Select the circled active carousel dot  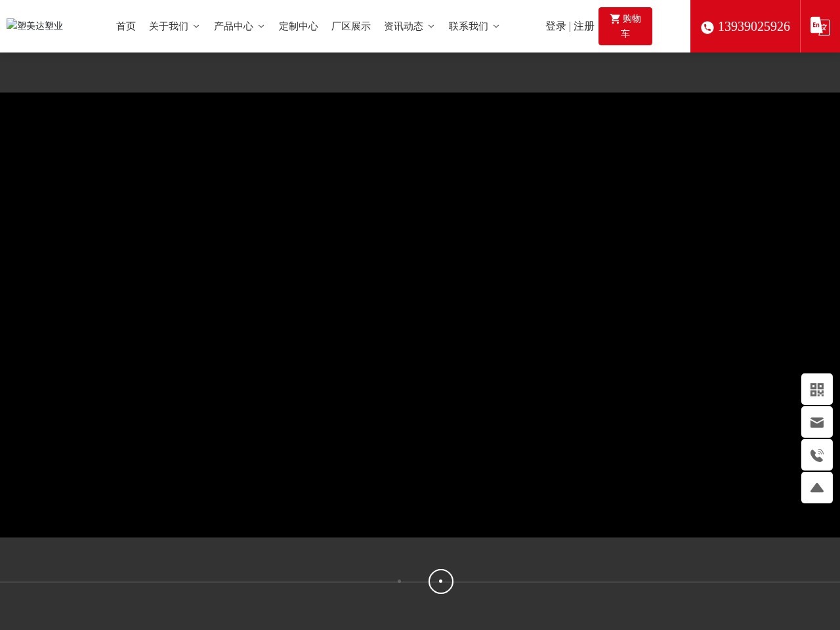pyautogui.click(x=441, y=581)
